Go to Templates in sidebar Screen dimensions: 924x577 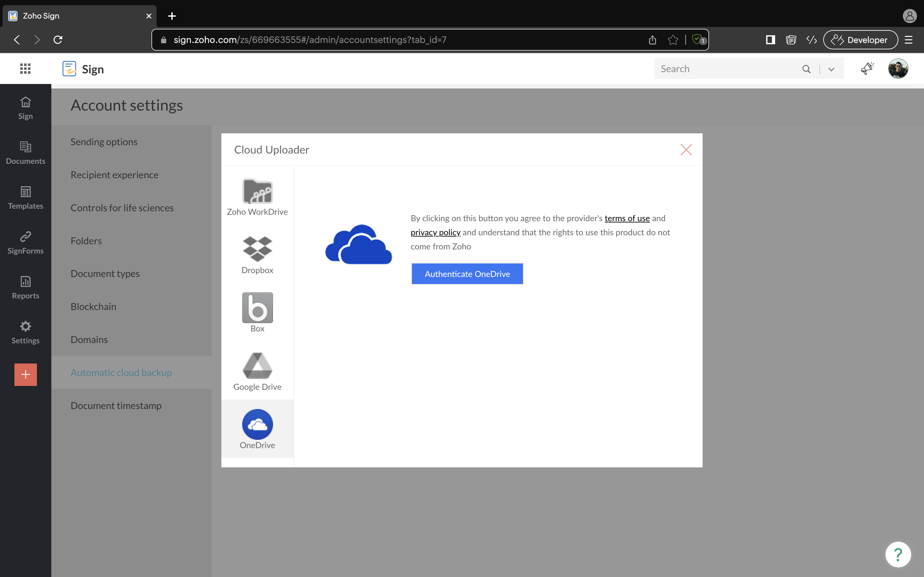pyautogui.click(x=26, y=198)
